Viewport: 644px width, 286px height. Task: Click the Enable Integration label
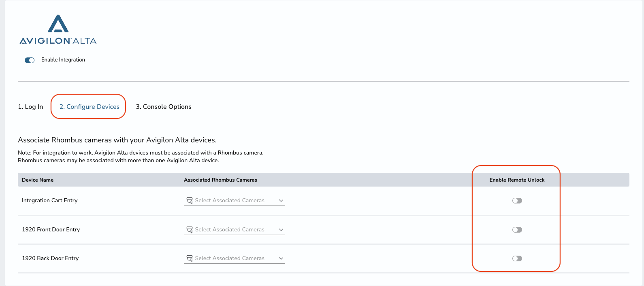(63, 60)
